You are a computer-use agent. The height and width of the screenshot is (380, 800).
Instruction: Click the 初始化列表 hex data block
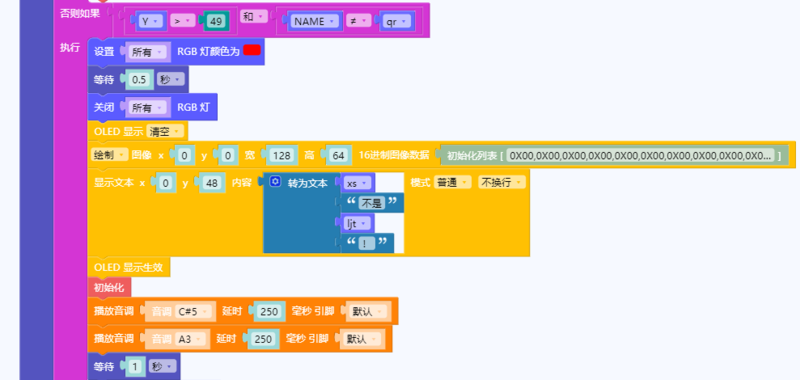614,155
